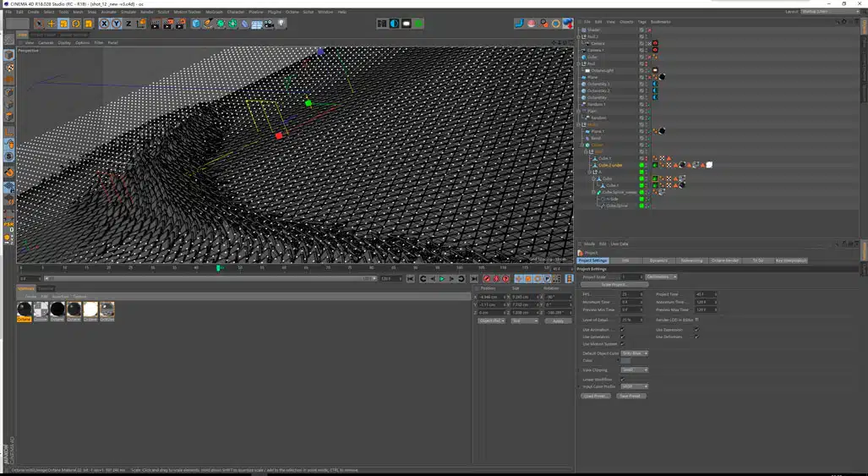Screen dimensions: 868x476
Task: Open the Default Object Color dropdown
Action: click(x=635, y=353)
